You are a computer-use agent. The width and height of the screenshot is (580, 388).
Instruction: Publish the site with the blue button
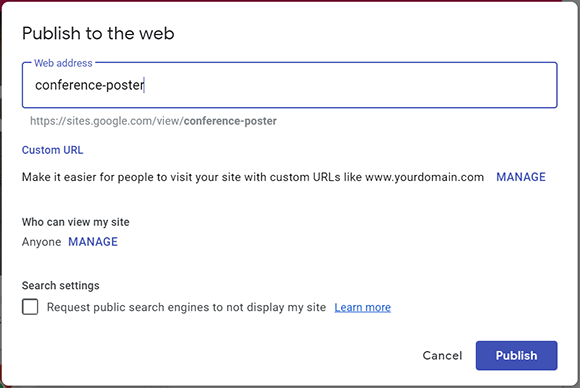coord(516,355)
